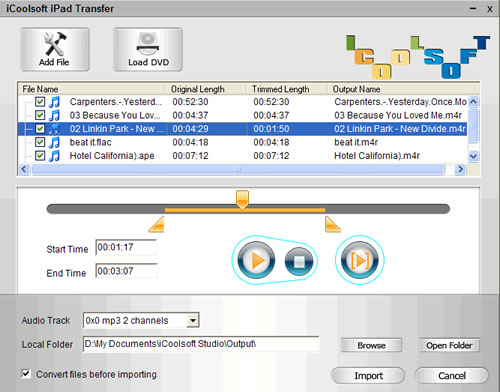This screenshot has width=500, height=392.
Task: Click the file list scroll down arrow
Action: pos(473,156)
